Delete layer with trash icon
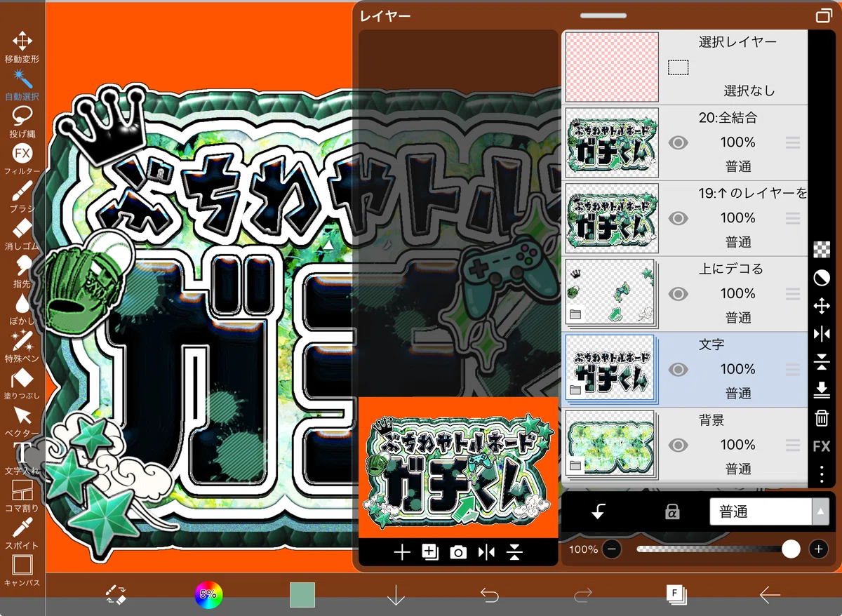The width and height of the screenshot is (842, 616). [822, 418]
